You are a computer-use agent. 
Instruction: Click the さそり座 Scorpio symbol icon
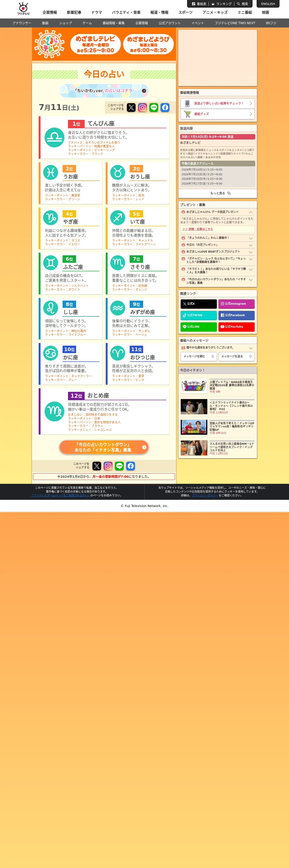118,263
